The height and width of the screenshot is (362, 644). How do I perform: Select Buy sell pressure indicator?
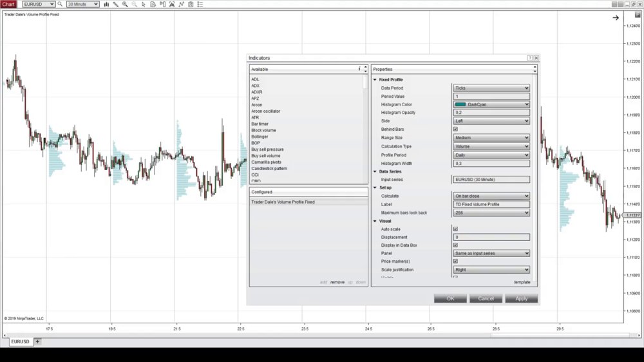tap(267, 149)
